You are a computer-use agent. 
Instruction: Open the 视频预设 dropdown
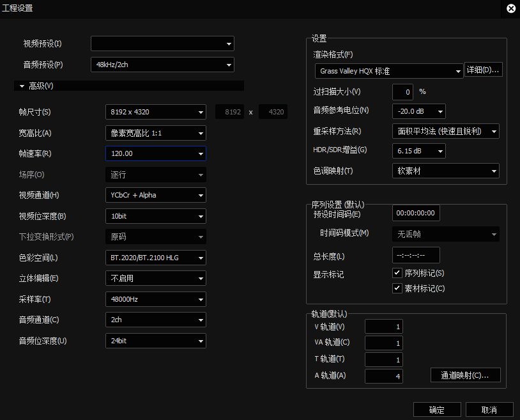coord(162,43)
